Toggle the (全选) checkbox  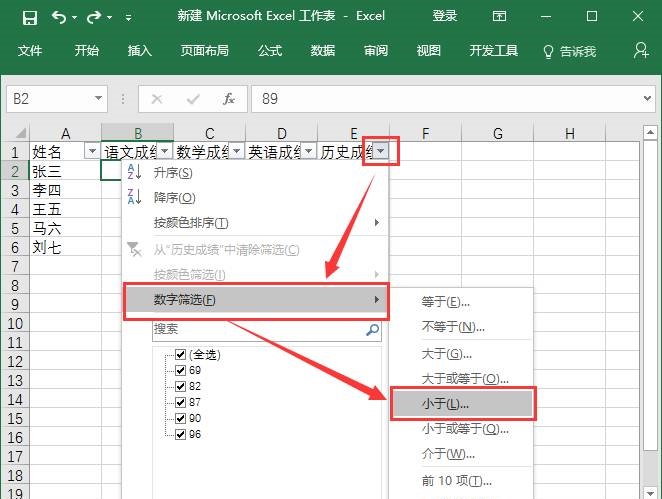click(180, 354)
